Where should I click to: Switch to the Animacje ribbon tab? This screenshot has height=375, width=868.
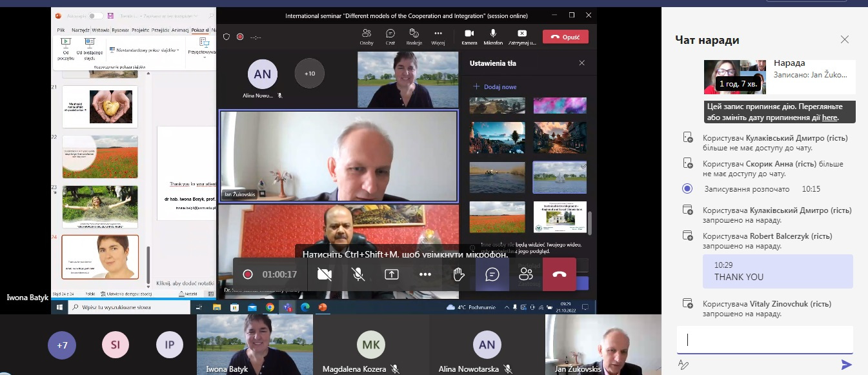181,30
